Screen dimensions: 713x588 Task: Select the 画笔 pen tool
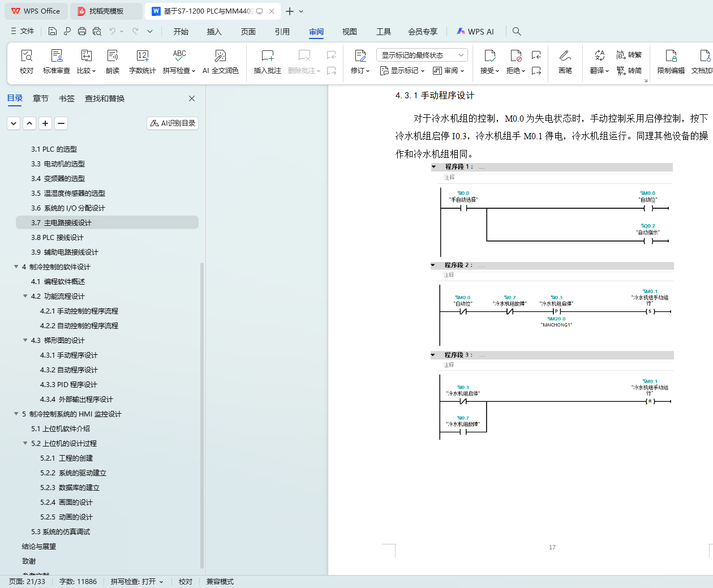click(x=565, y=62)
